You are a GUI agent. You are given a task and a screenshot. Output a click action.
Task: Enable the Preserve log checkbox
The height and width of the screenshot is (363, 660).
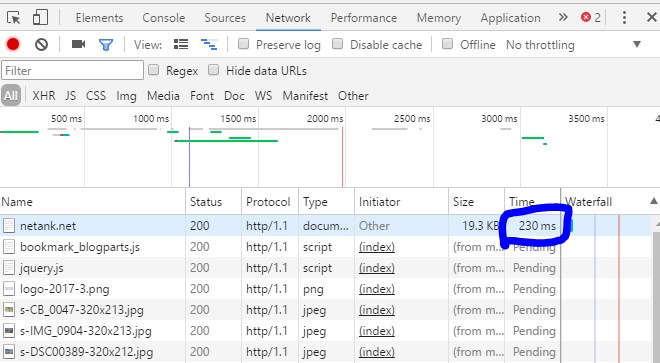[243, 44]
